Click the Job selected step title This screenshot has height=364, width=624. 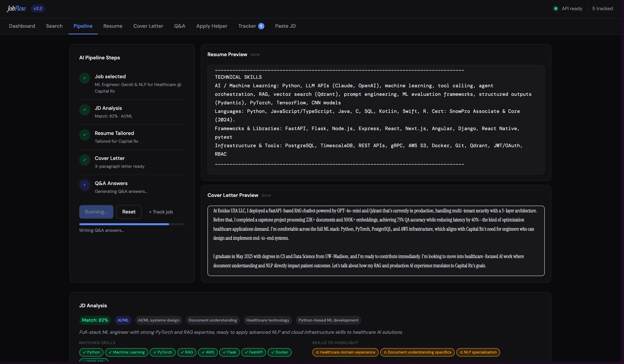pyautogui.click(x=110, y=76)
